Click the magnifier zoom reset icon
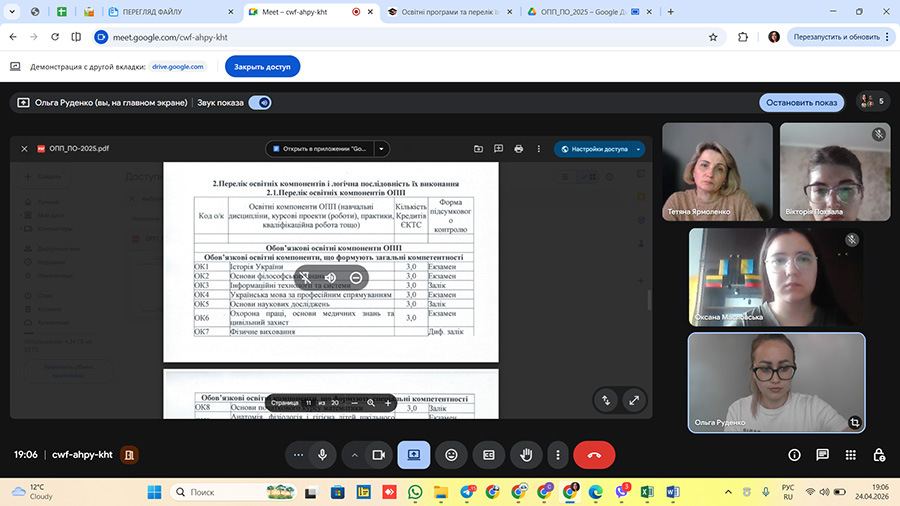The image size is (900, 506). pyautogui.click(x=371, y=403)
